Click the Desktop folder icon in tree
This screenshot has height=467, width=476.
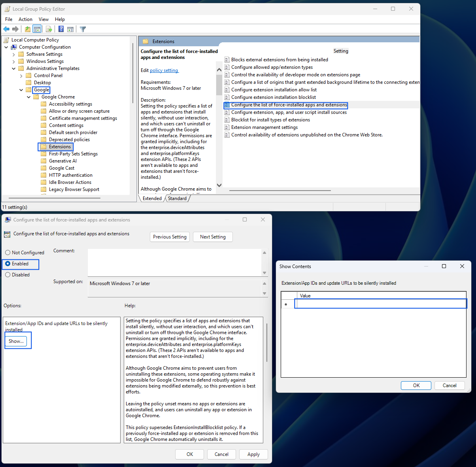28,82
